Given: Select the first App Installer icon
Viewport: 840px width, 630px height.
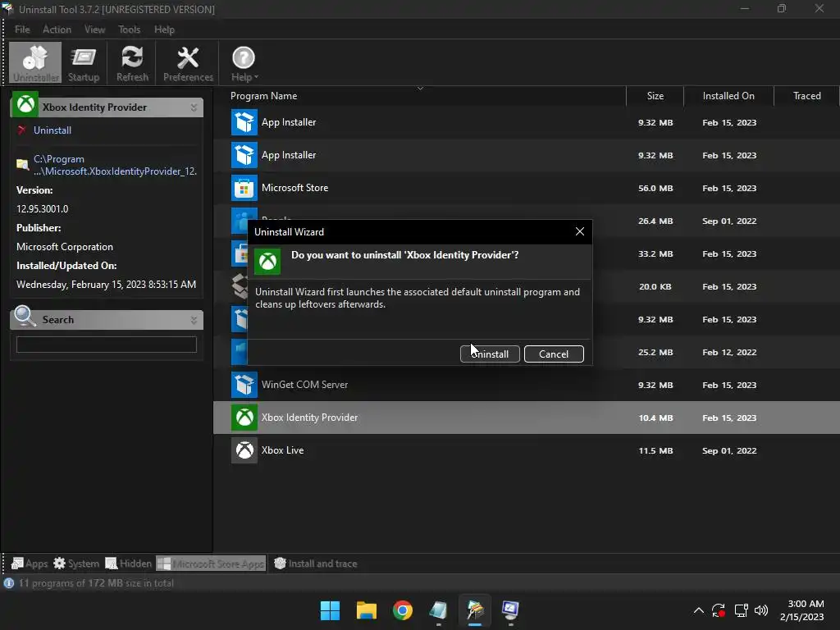Looking at the screenshot, I should (x=244, y=122).
